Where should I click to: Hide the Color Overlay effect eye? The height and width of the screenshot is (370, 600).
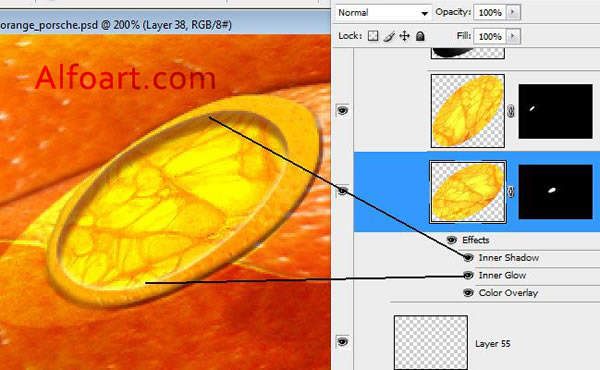[468, 293]
